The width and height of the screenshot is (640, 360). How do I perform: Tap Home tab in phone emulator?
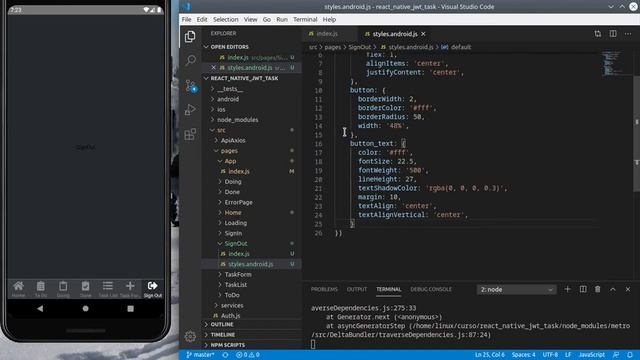pyautogui.click(x=18, y=289)
